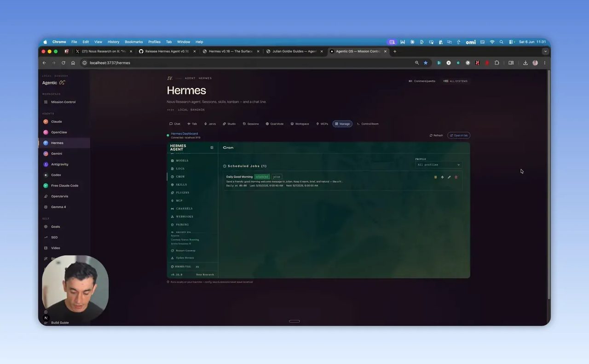This screenshot has height=364, width=589.
Task: Bookmark this page with star icon
Action: [x=426, y=63]
